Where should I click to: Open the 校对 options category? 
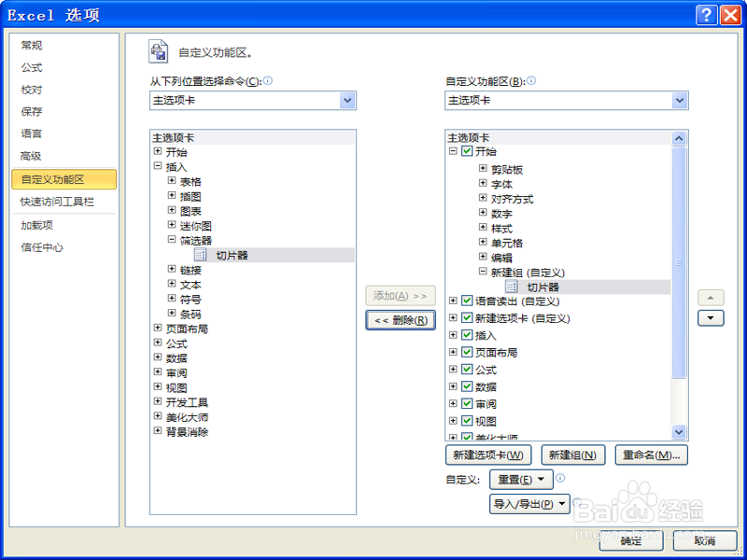click(32, 90)
